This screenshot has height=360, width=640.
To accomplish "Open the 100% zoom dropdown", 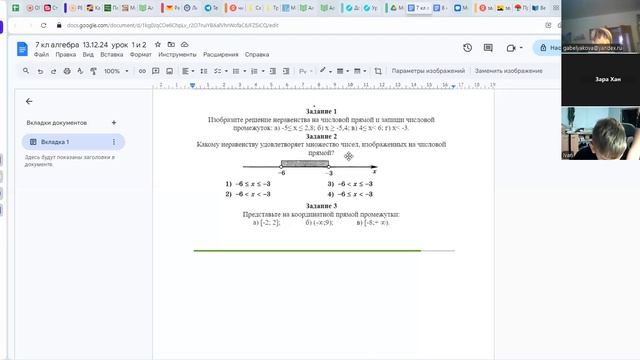I will click(116, 71).
